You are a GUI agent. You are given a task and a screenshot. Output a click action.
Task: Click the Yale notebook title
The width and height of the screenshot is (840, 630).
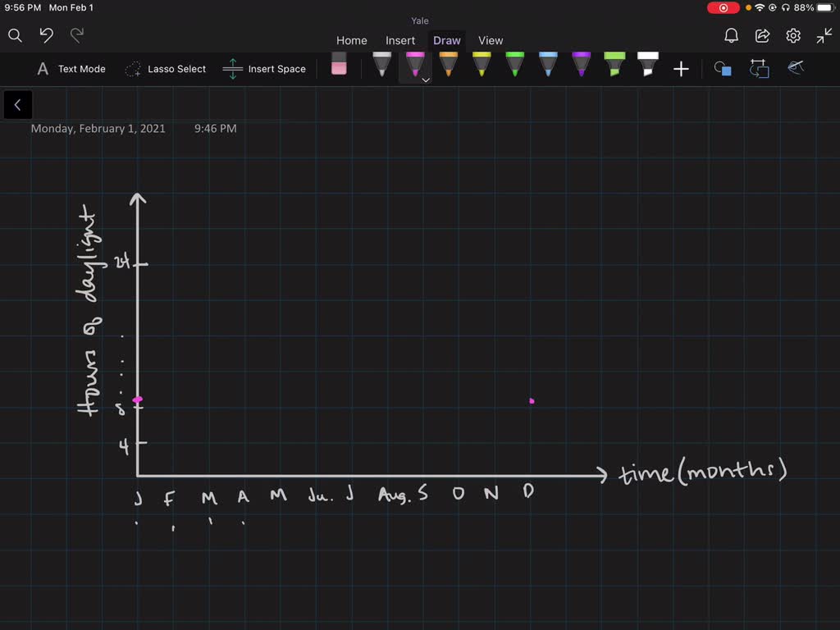(x=419, y=21)
